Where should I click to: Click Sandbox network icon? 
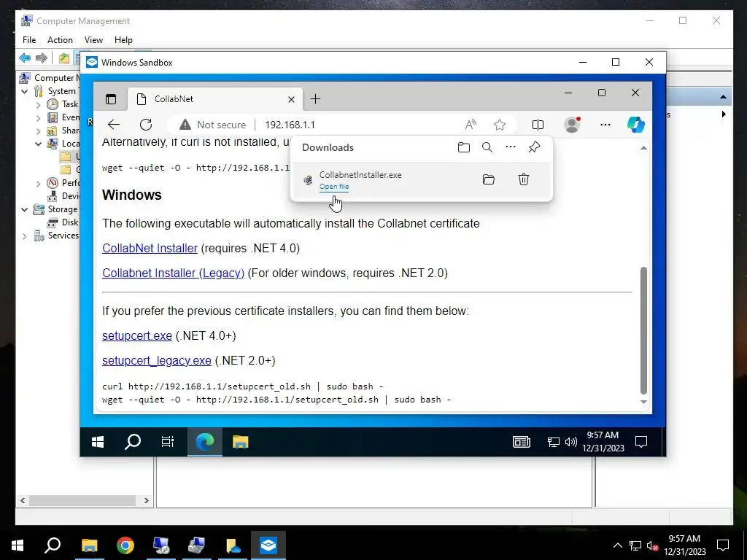[x=553, y=442]
